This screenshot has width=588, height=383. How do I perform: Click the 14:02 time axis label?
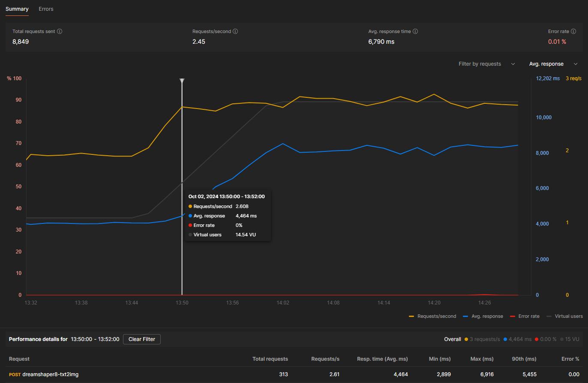pyautogui.click(x=283, y=303)
